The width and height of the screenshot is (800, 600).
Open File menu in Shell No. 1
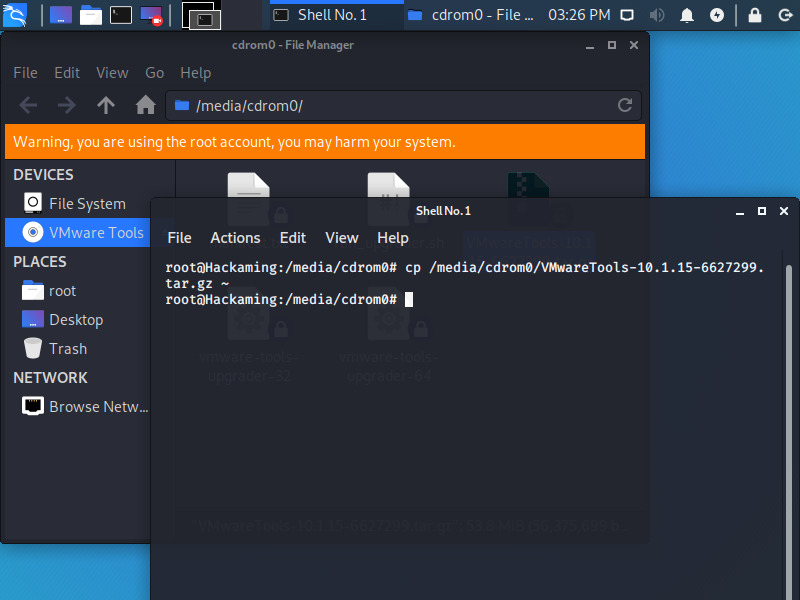[x=180, y=238]
